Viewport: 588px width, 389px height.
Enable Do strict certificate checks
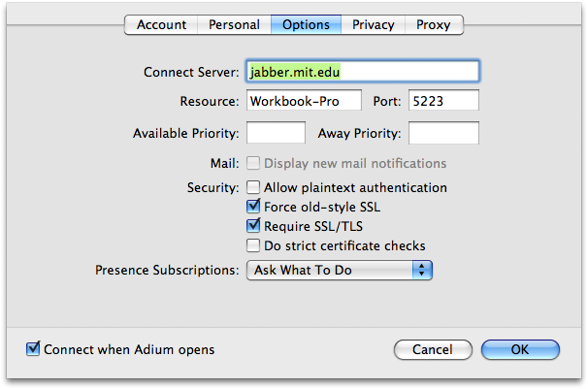coord(253,245)
